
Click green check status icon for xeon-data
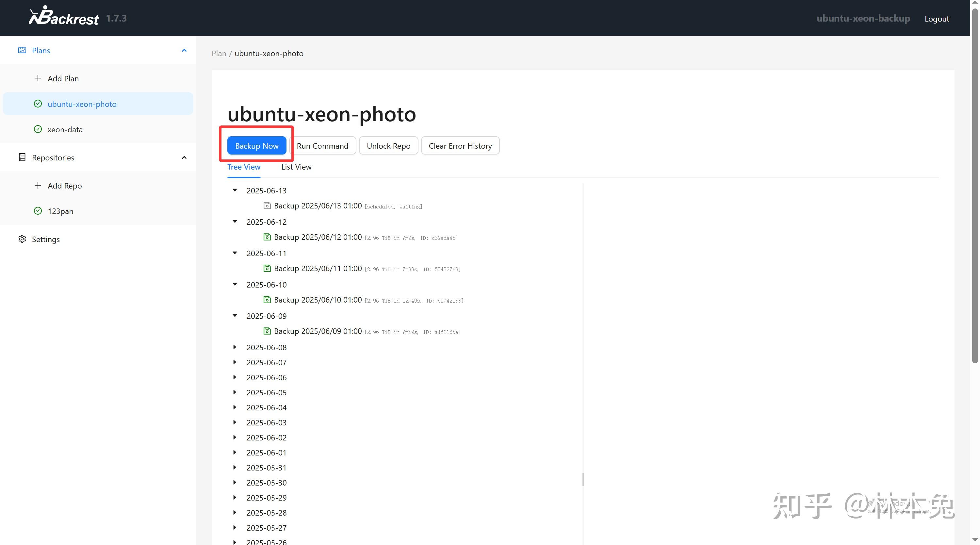(38, 129)
